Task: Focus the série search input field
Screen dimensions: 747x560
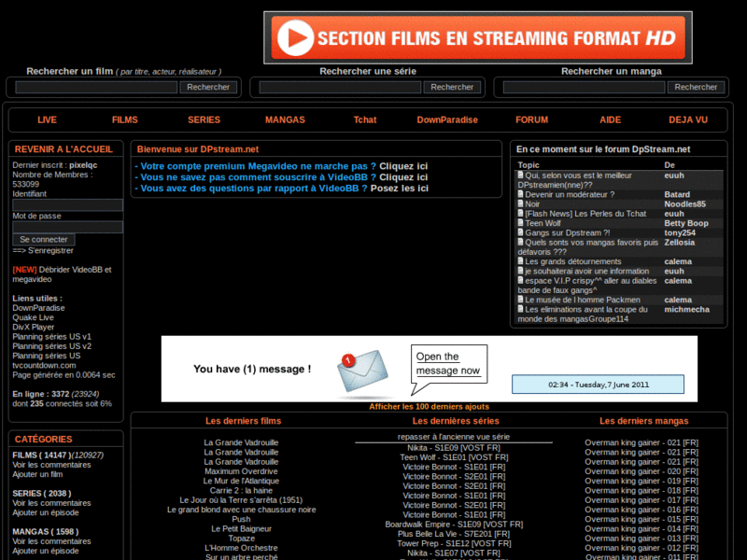Action: tap(340, 87)
